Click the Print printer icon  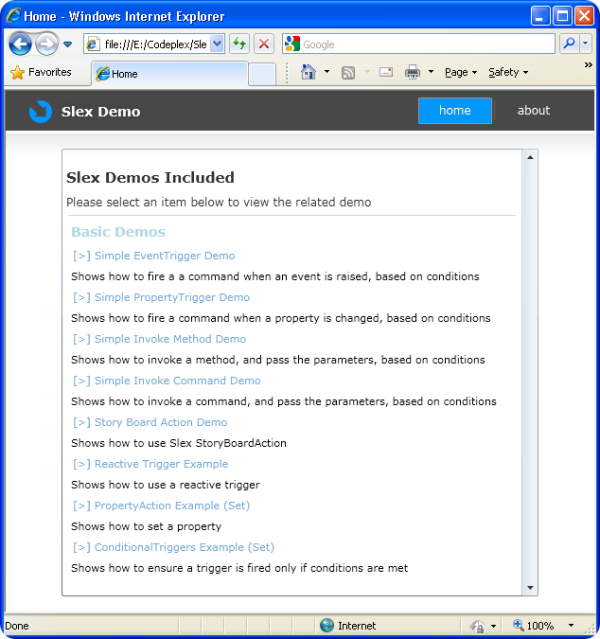412,72
